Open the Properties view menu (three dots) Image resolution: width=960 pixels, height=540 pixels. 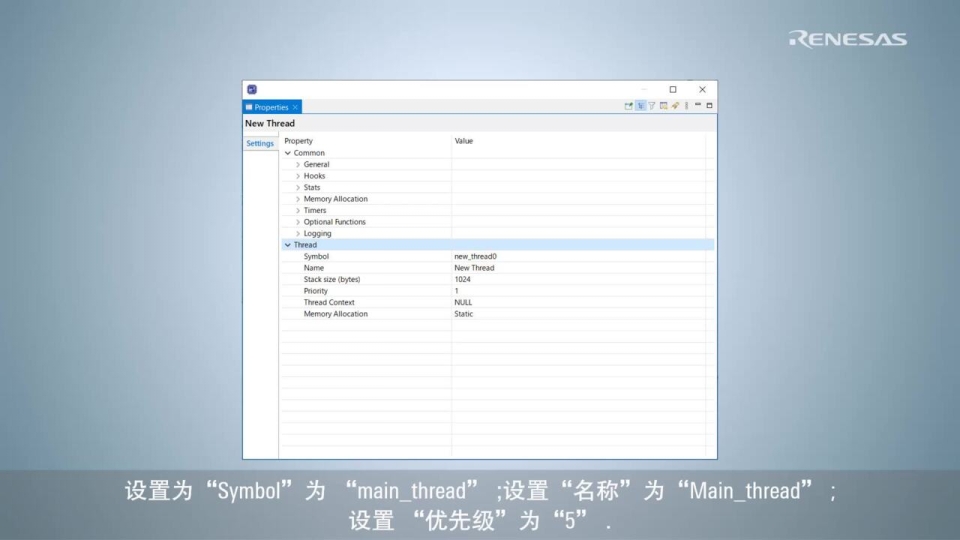tap(686, 106)
